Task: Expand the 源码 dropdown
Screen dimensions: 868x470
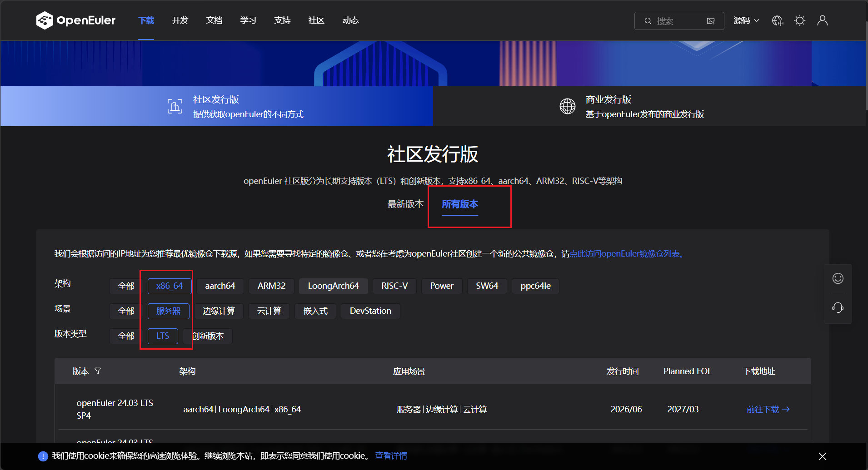Action: tap(746, 20)
